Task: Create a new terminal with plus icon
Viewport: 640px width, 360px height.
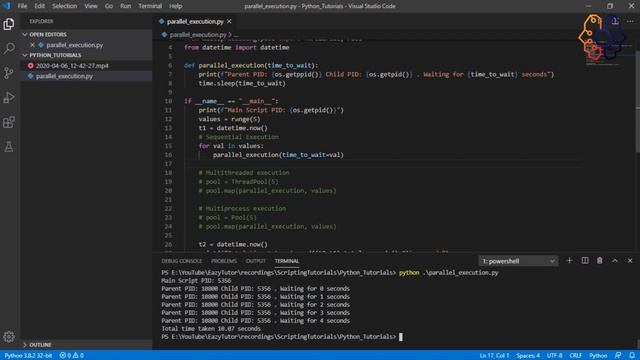Action: click(x=569, y=260)
